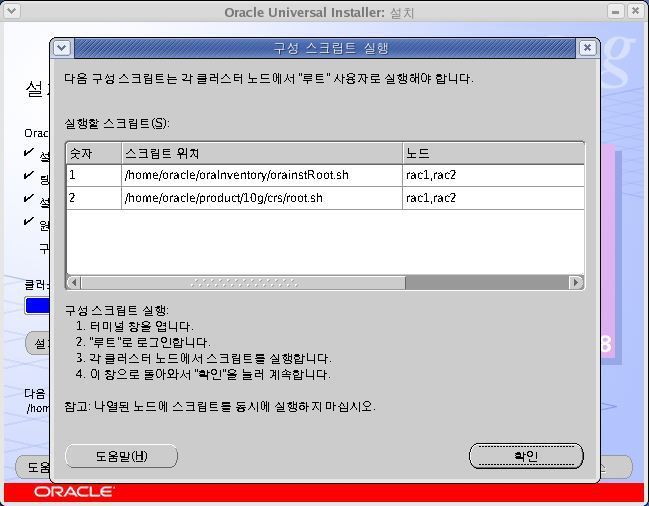The image size is (649, 506).
Task: Open the Oracle Universal Installer window menu
Action: click(11, 10)
